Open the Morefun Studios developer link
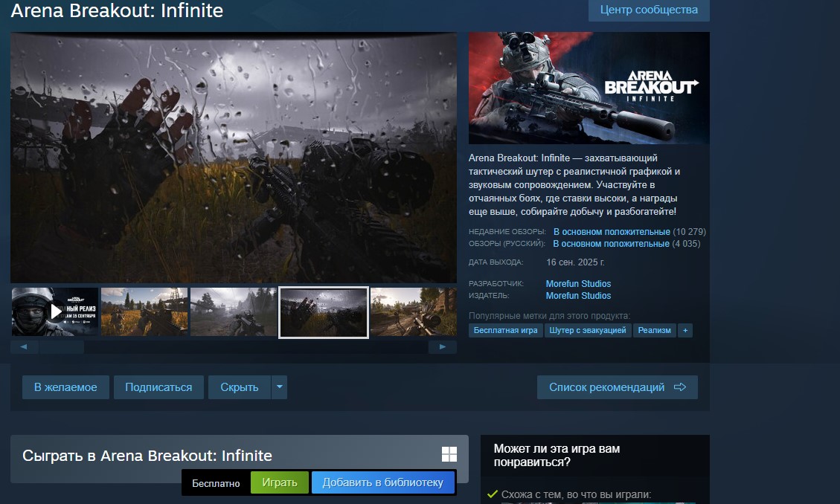840x504 pixels. point(578,284)
